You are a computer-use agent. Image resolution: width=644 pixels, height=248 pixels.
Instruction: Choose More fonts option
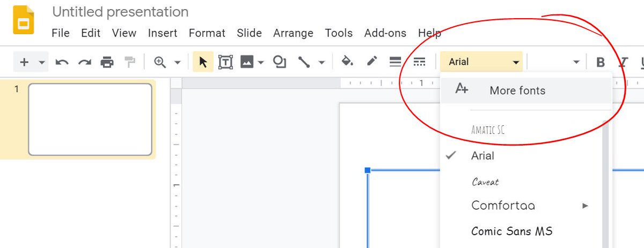click(526, 91)
